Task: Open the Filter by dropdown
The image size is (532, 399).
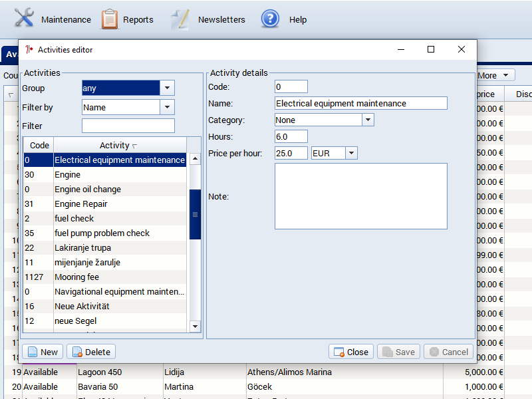Action: pos(167,107)
